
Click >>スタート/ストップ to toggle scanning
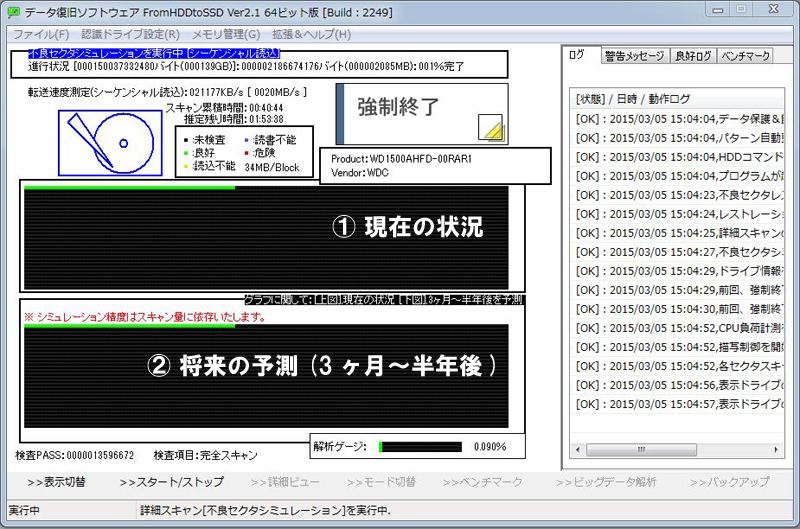[172, 482]
